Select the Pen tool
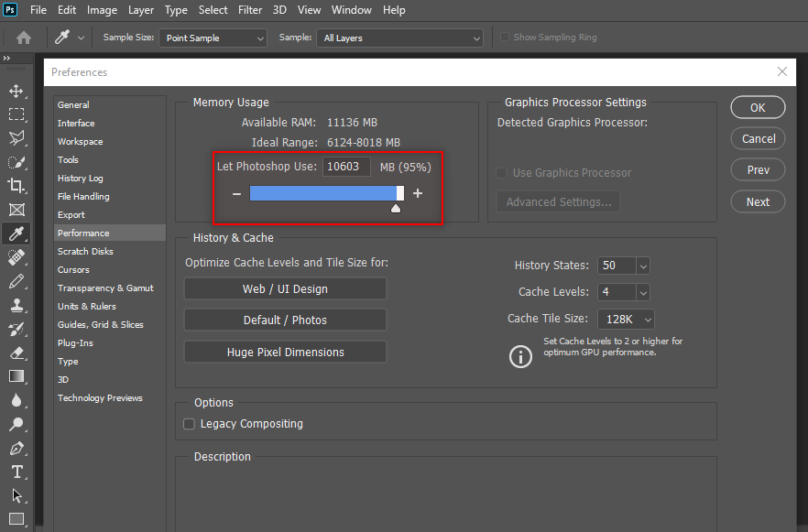This screenshot has height=532, width=808. 16,448
